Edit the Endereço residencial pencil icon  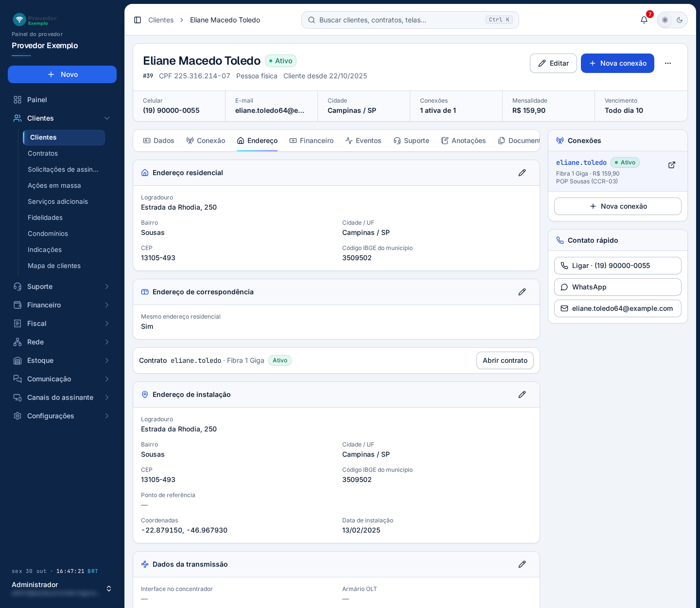coord(522,173)
